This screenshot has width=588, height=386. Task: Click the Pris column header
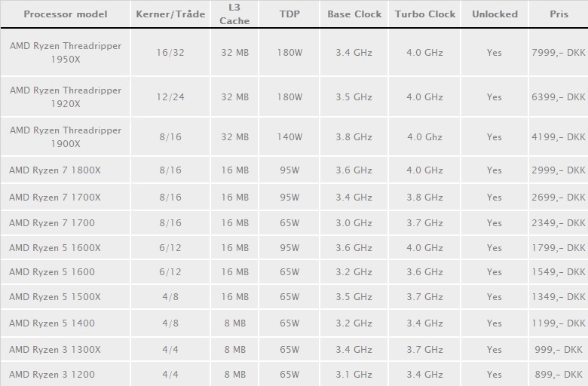[559, 14]
